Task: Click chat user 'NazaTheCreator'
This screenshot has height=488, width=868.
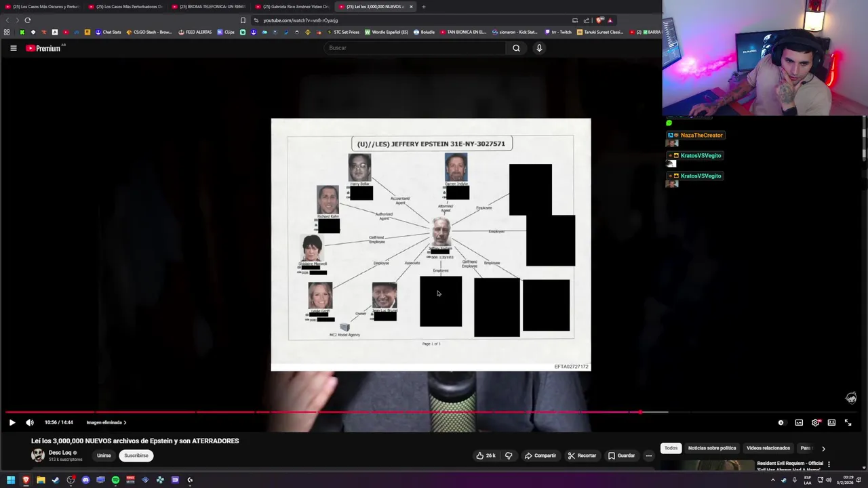Action: pyautogui.click(x=701, y=136)
